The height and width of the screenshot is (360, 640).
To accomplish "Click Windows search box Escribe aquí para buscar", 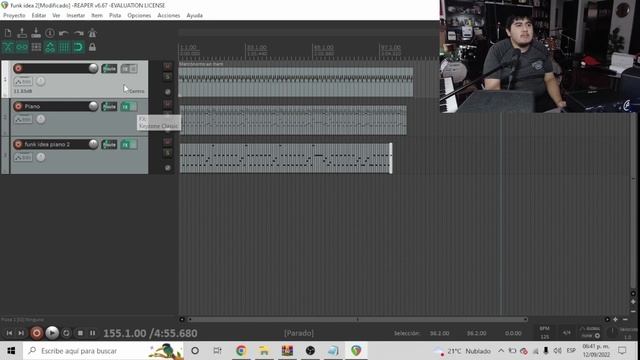I will click(x=104, y=351).
